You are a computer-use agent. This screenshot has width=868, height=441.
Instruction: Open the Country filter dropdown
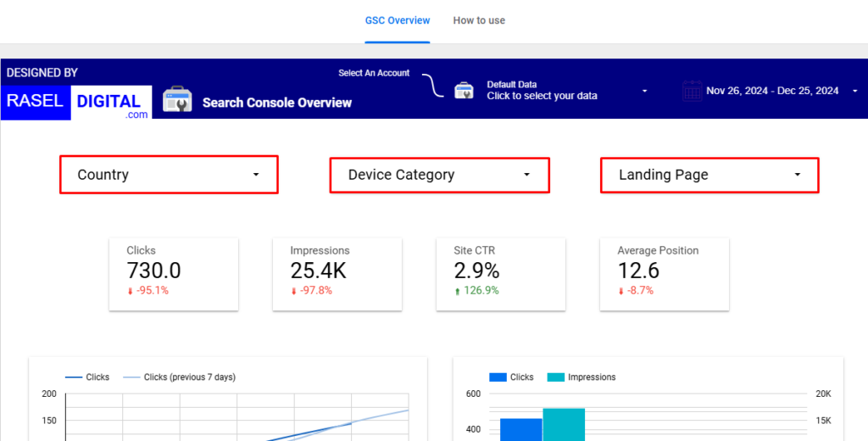(169, 175)
